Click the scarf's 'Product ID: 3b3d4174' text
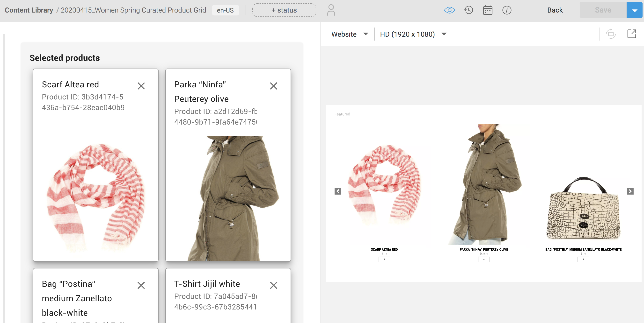 (83, 102)
